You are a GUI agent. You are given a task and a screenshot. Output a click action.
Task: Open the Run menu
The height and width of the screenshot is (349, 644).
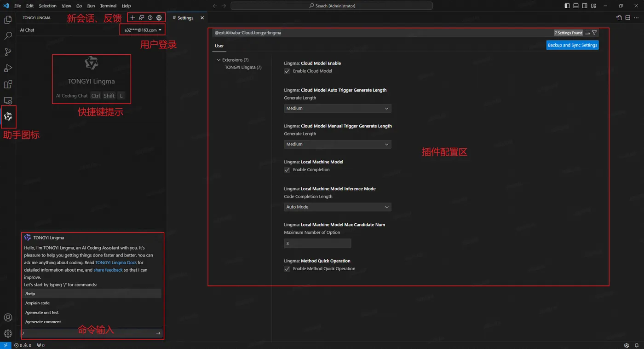pyautogui.click(x=91, y=6)
